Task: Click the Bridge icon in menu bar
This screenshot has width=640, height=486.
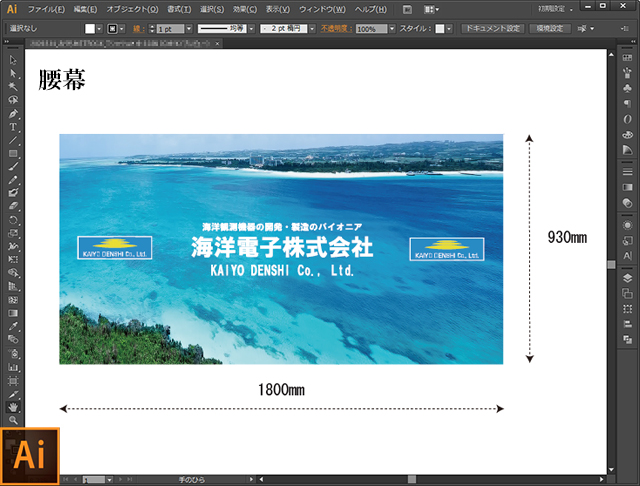Action: coord(407,9)
